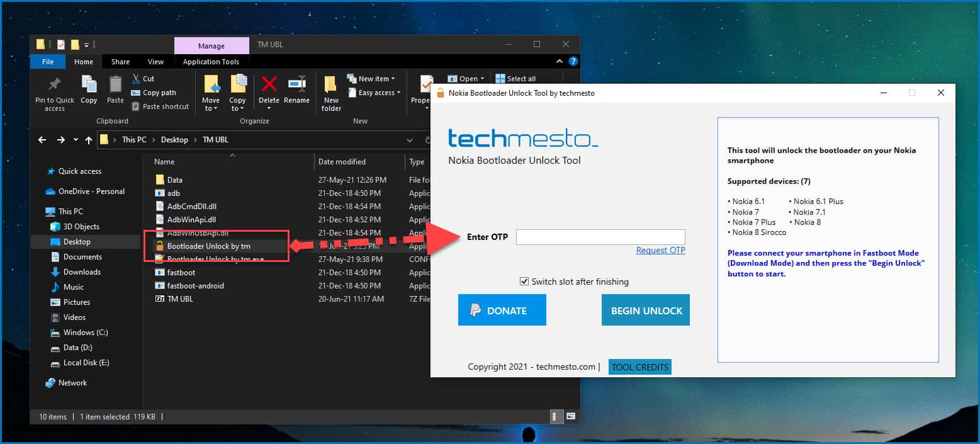Click the blue Help question mark icon
Screen dimensions: 980x444
pos(573,62)
